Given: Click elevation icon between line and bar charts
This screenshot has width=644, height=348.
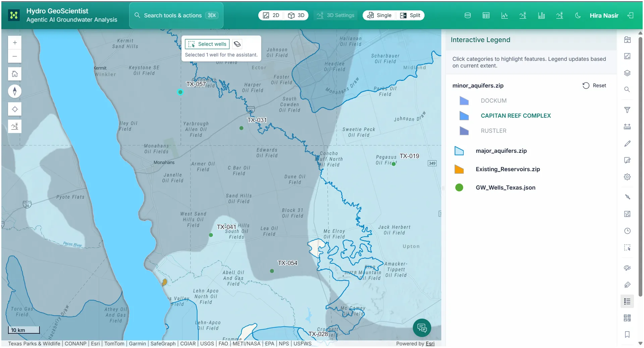Looking at the screenshot, I should coord(523,15).
